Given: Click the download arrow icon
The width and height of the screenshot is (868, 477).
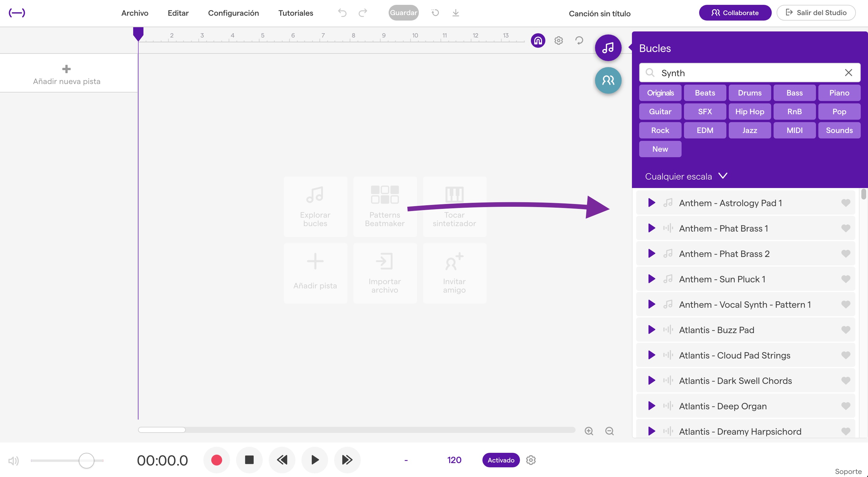Looking at the screenshot, I should pyautogui.click(x=455, y=13).
